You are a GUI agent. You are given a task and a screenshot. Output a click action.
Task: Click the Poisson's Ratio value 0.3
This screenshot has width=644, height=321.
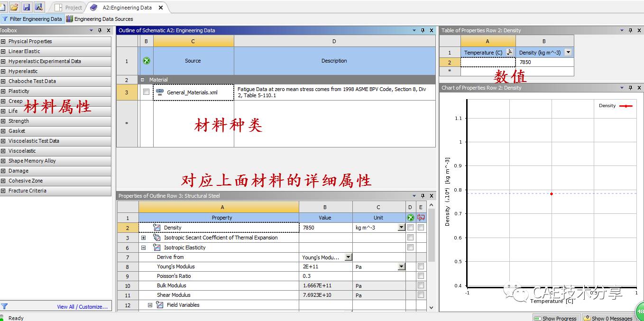325,276
